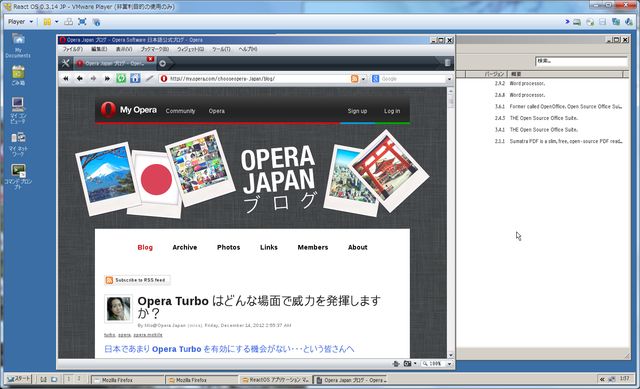The image size is (640, 389).
Task: Expand the address bar history dropdown
Action: tap(363, 79)
